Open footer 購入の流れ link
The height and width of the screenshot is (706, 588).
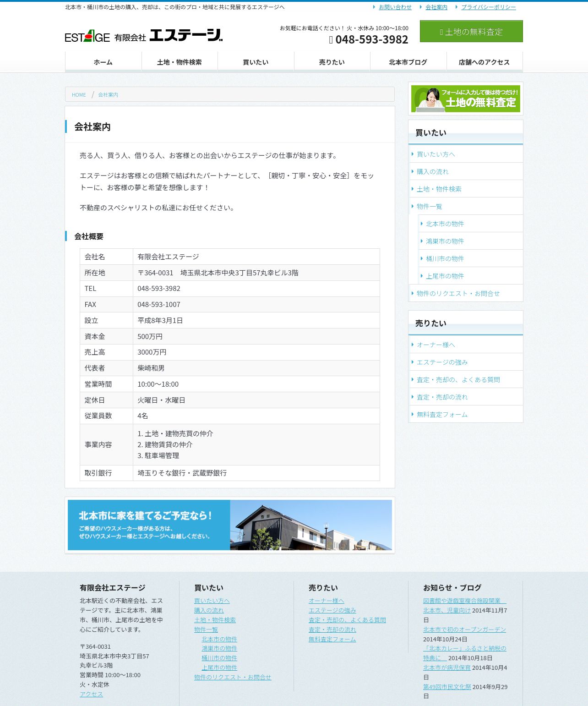209,610
